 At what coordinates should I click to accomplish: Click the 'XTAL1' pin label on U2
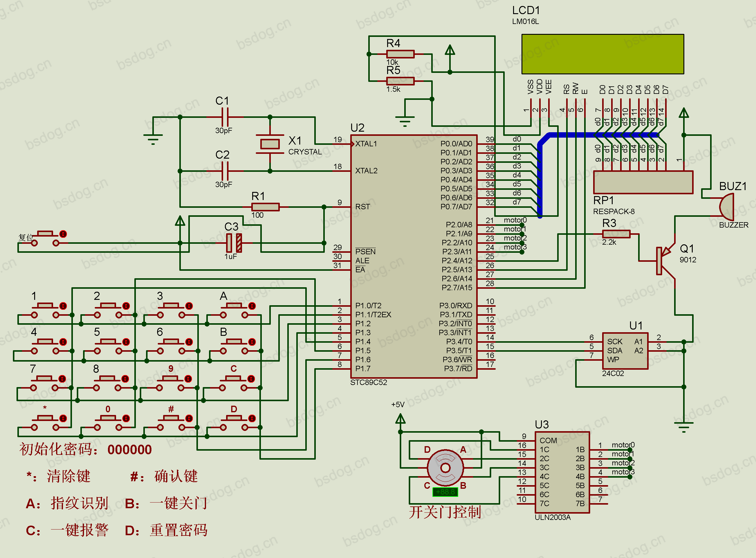pos(366,144)
